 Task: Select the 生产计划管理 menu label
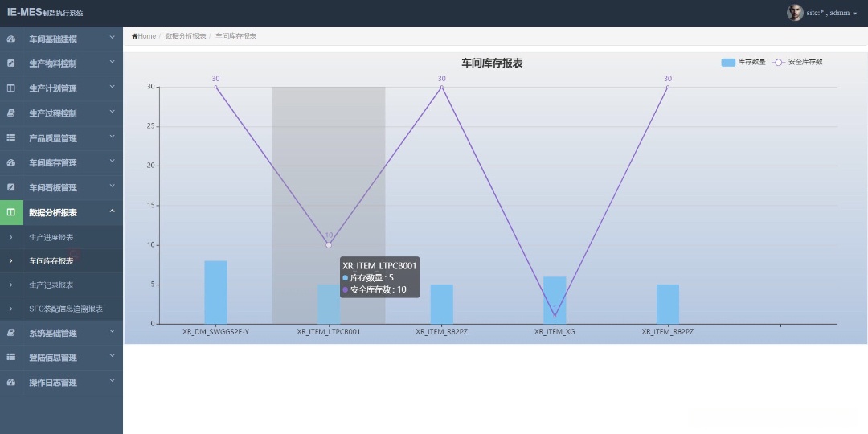(53, 88)
